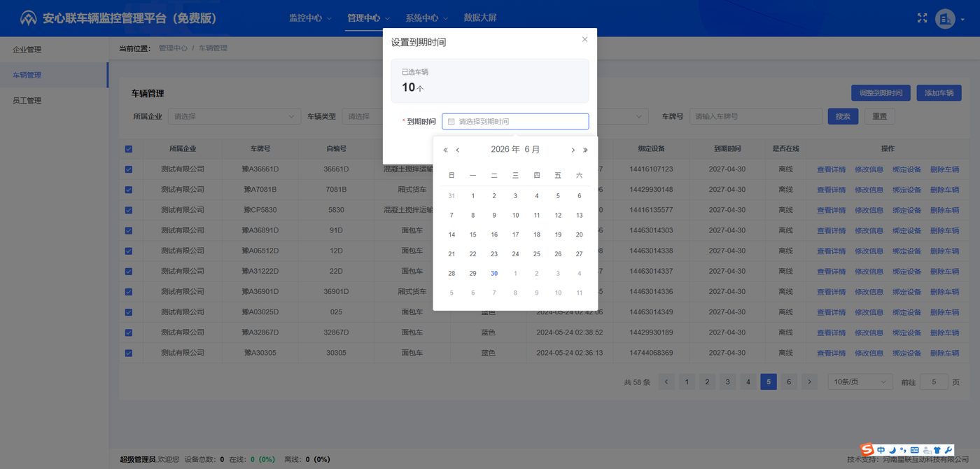
Task: Click the 车牌号 search input
Action: click(x=755, y=116)
